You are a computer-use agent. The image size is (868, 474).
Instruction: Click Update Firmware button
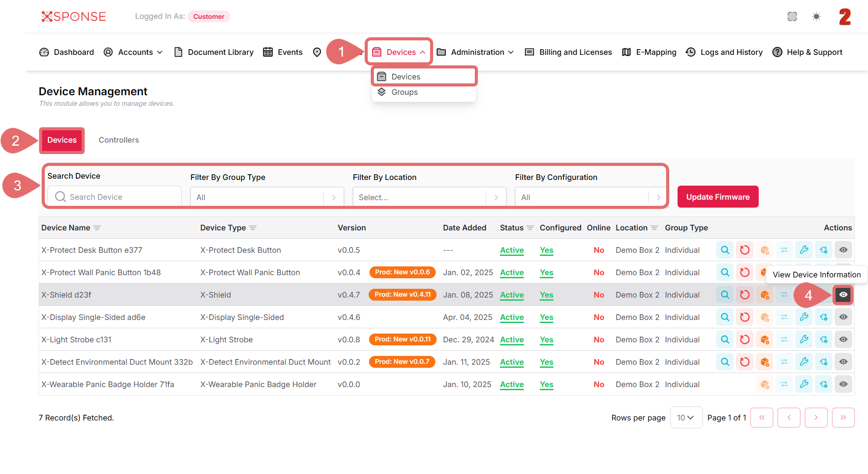[x=717, y=197]
